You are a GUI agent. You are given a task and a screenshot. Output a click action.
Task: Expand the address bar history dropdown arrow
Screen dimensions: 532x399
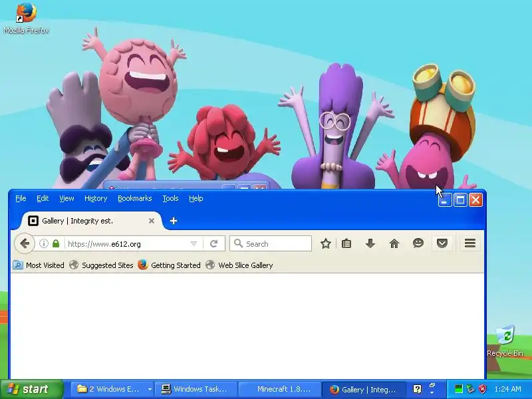[194, 243]
